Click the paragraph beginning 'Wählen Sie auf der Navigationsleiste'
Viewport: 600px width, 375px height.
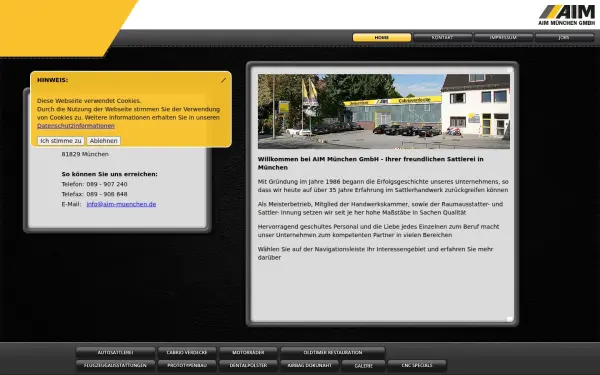click(x=375, y=253)
